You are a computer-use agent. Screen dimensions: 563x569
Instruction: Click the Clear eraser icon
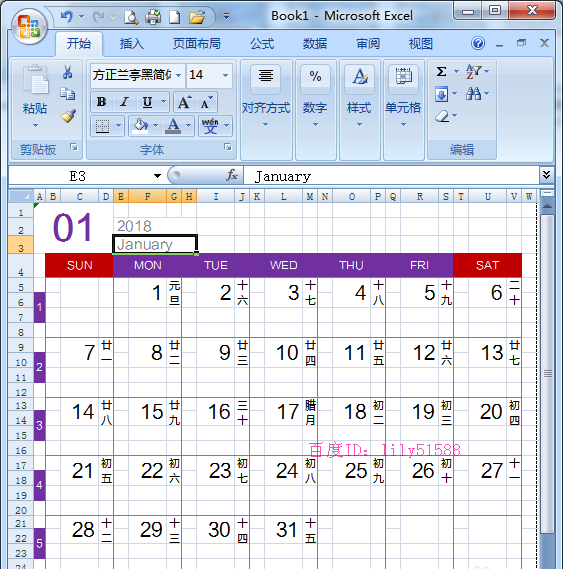click(x=442, y=116)
